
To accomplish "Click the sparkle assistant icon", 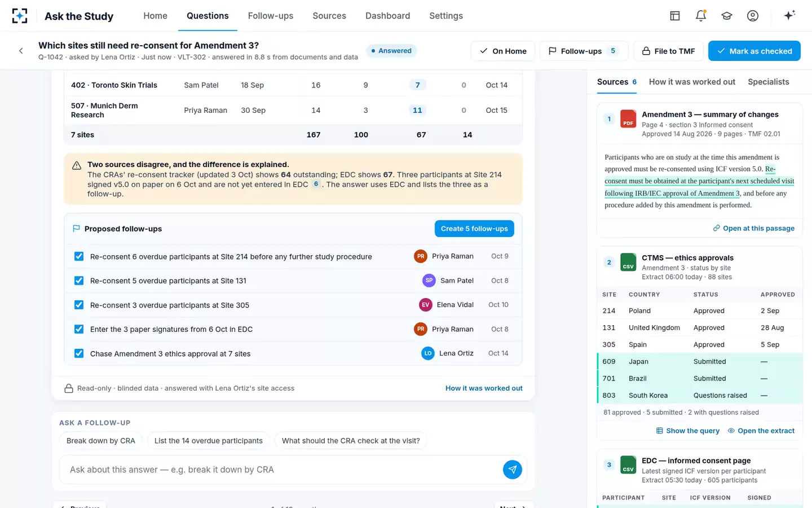I will tap(789, 15).
